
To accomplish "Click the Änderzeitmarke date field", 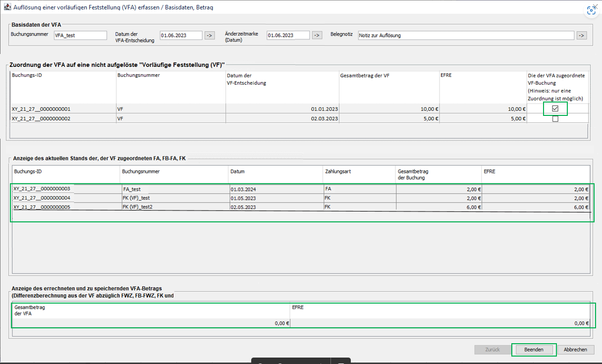I will pos(288,35).
